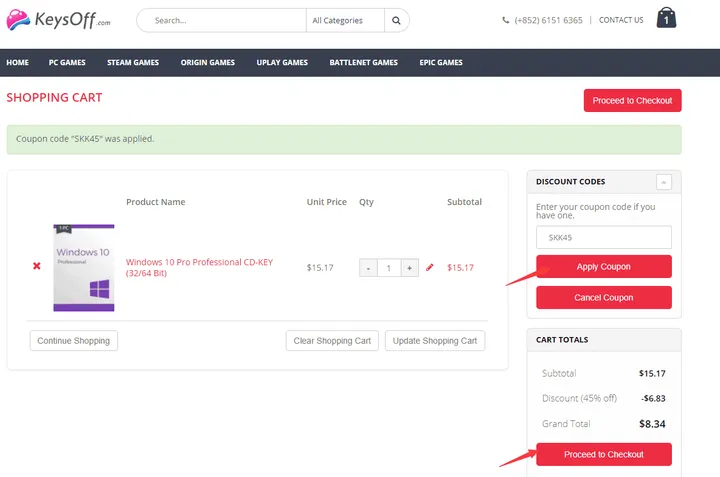
Task: Decrease quantity with minus button
Action: 368,268
